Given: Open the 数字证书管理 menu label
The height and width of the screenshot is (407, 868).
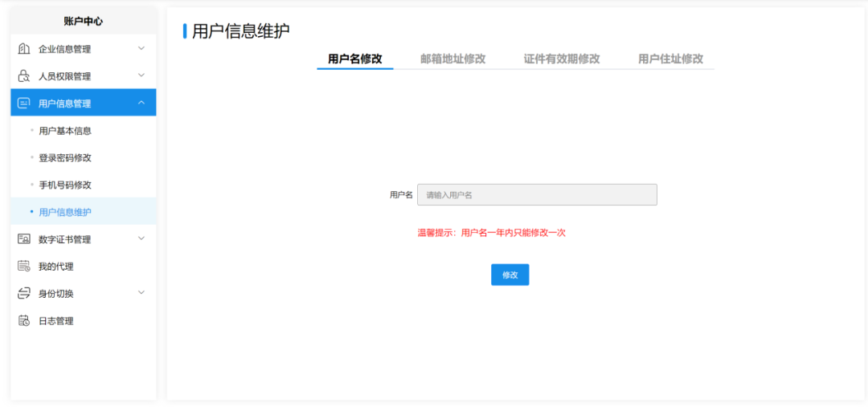Looking at the screenshot, I should [65, 239].
